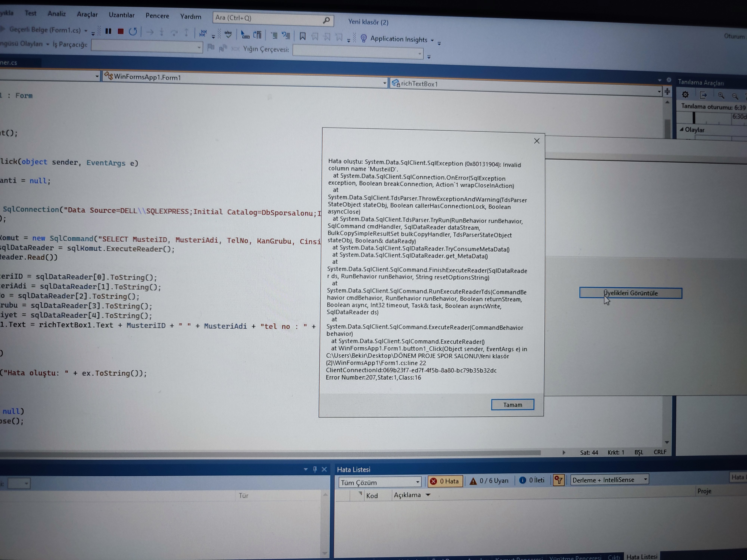Click the Ara (Ctrl+Q) search box

pos(273,19)
